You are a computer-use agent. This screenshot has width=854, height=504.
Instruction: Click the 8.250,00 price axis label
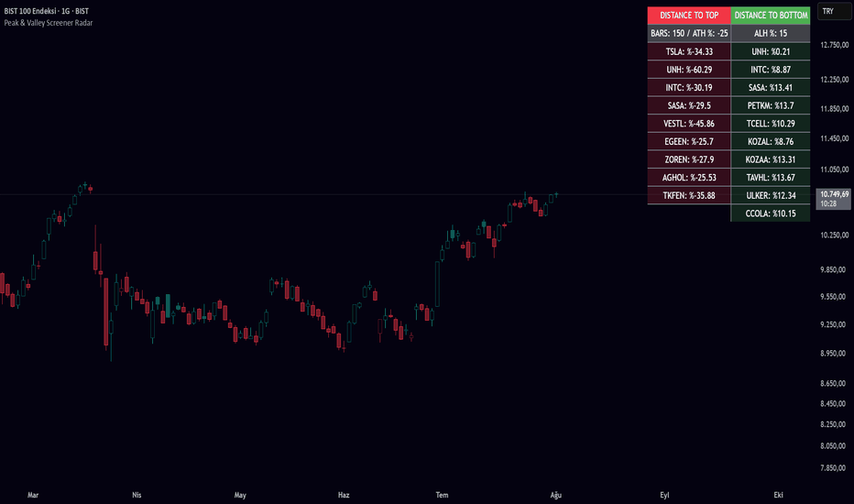pyautogui.click(x=835, y=424)
